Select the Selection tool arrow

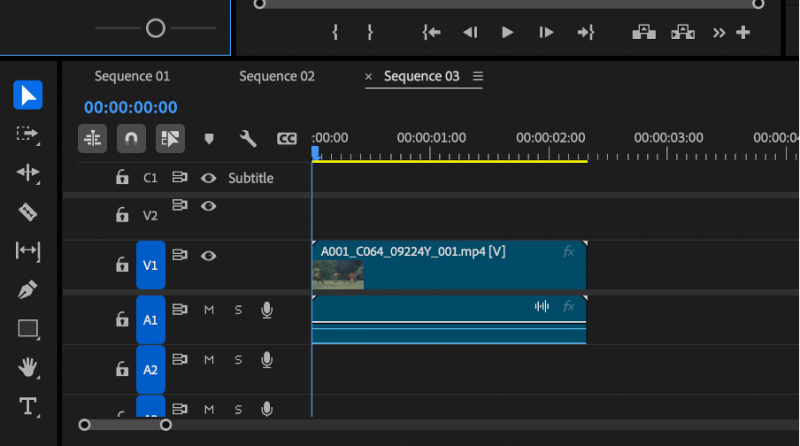[x=28, y=95]
